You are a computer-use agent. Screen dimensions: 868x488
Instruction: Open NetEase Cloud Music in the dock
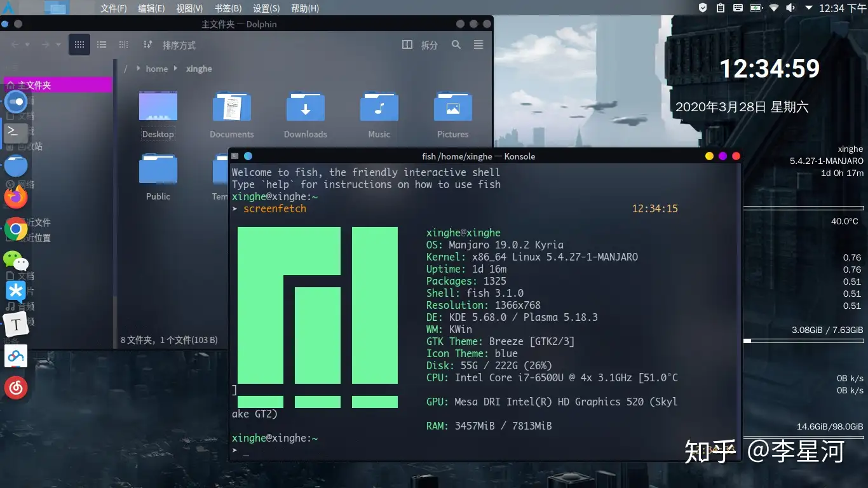coord(16,387)
